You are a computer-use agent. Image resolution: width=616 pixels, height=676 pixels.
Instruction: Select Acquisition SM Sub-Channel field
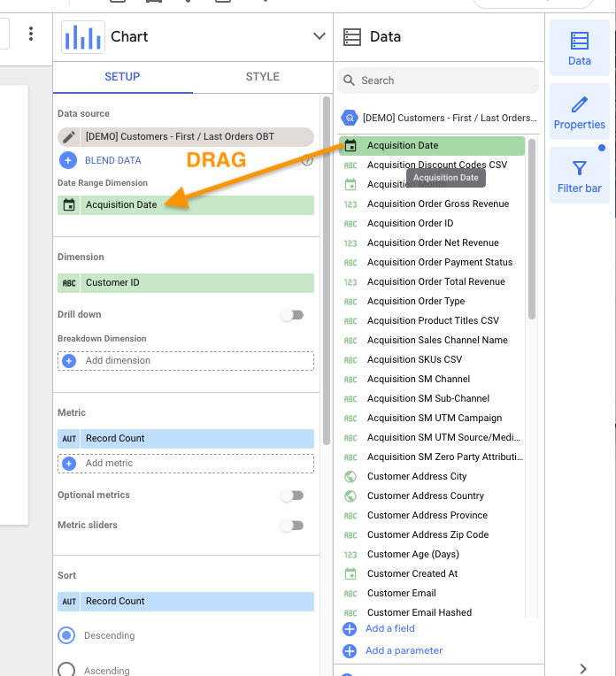point(432,399)
